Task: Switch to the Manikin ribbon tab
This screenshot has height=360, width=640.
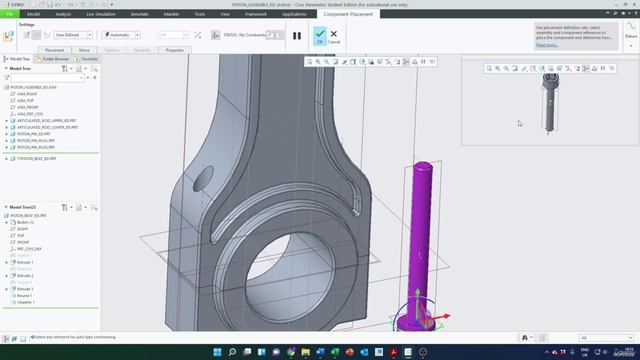Action: tap(171, 14)
